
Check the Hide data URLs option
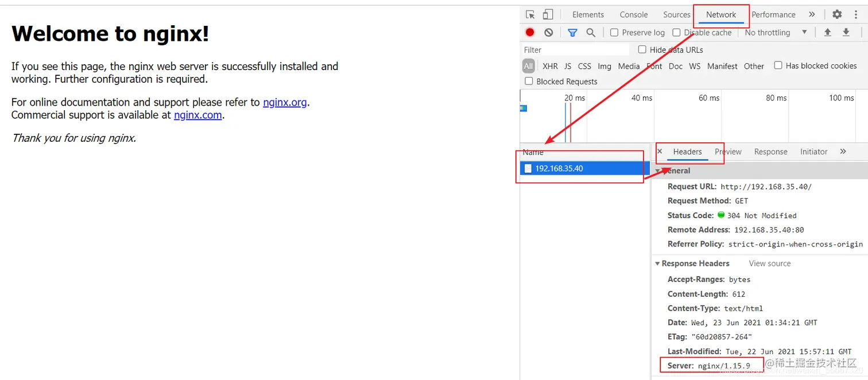click(x=642, y=49)
